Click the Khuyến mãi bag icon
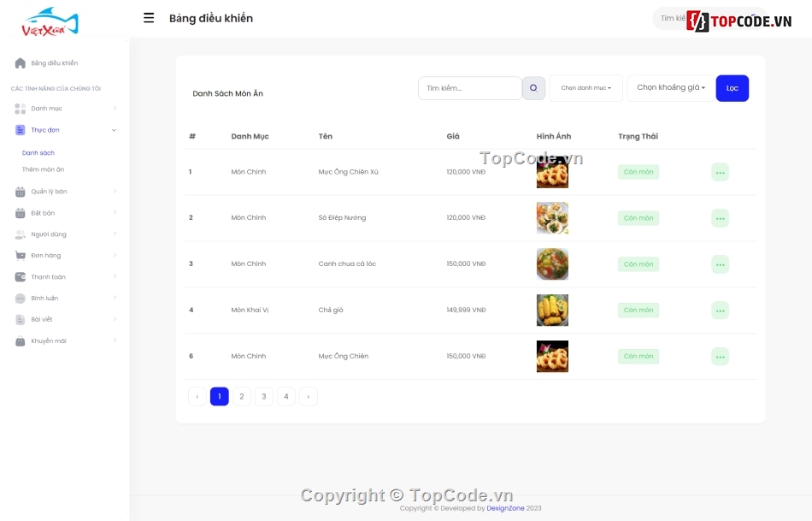This screenshot has width=812, height=521. point(21,341)
